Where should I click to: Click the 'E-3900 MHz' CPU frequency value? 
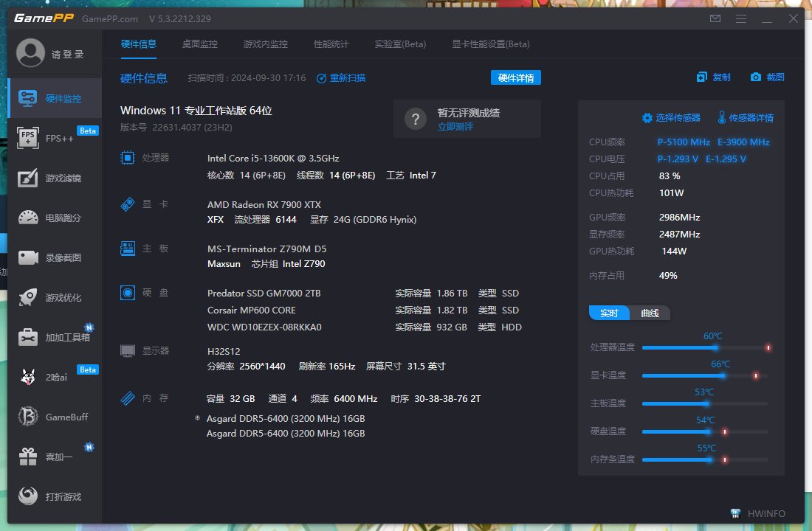coord(743,142)
